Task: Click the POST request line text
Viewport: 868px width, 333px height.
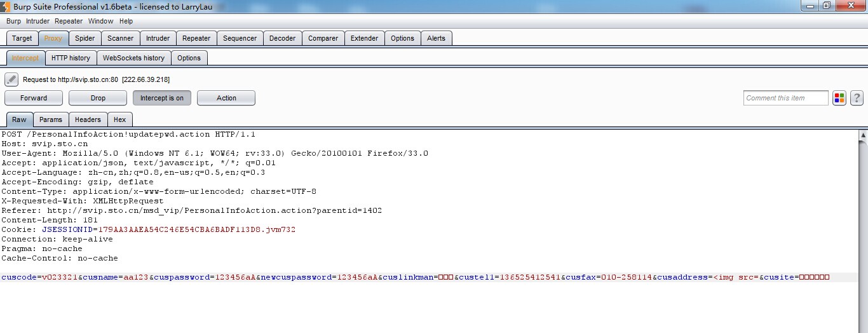Action: 128,134
